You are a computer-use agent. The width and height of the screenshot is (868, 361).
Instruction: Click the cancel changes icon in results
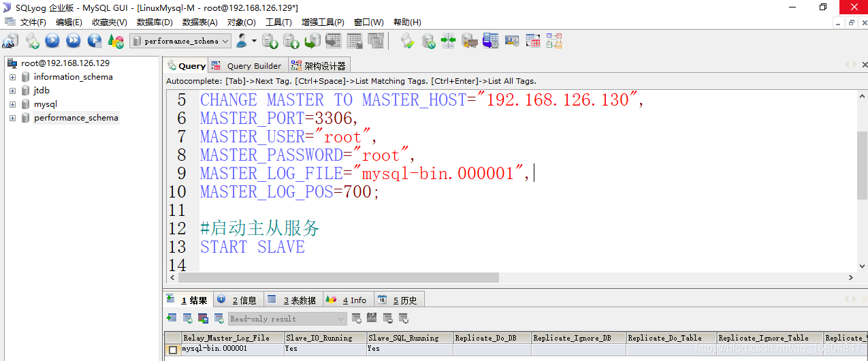403,318
